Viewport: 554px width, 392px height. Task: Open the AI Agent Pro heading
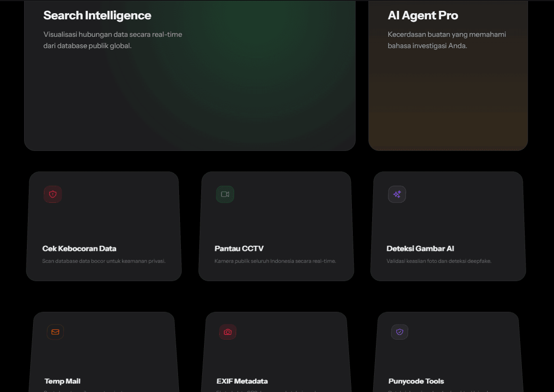point(423,16)
